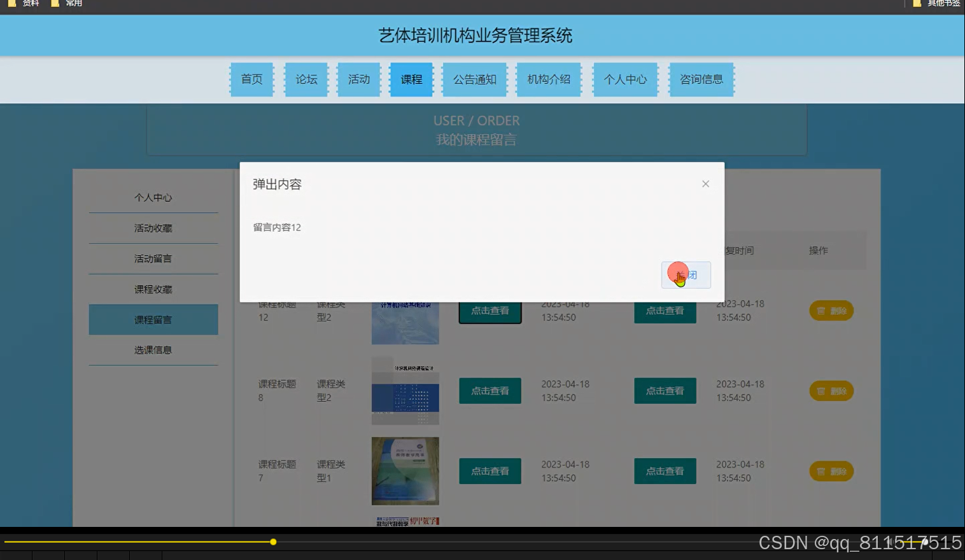Image resolution: width=965 pixels, height=560 pixels.
Task: Select 课程收藏 in the sidebar
Action: pos(153,289)
